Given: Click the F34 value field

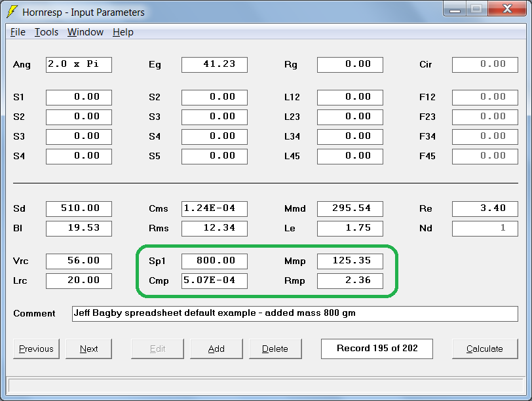Looking at the screenshot, I should [485, 137].
